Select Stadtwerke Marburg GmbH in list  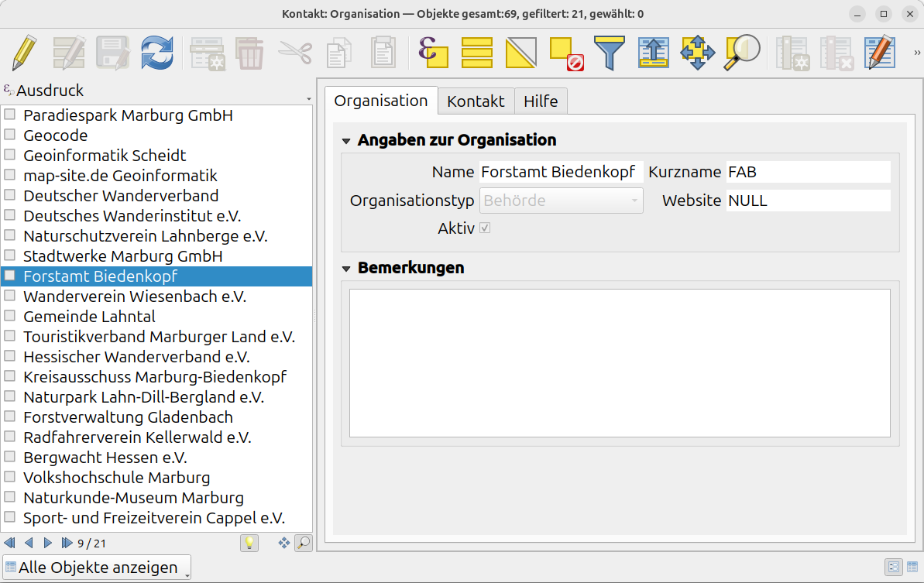tap(156, 256)
